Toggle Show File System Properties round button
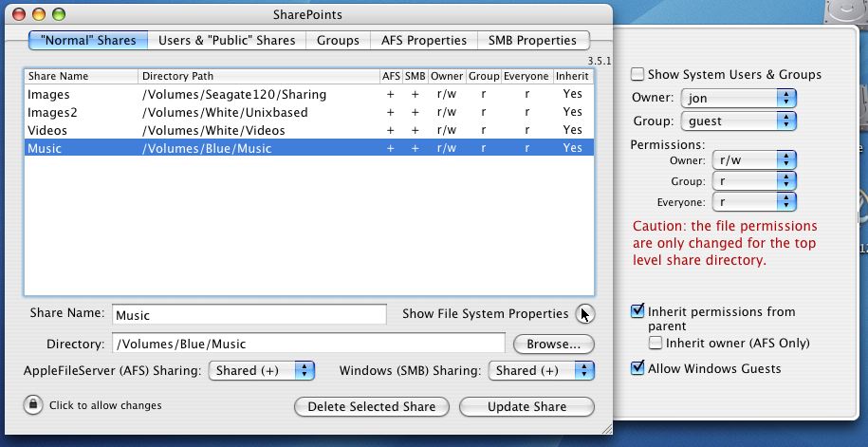The height and width of the screenshot is (447, 868). coord(584,313)
